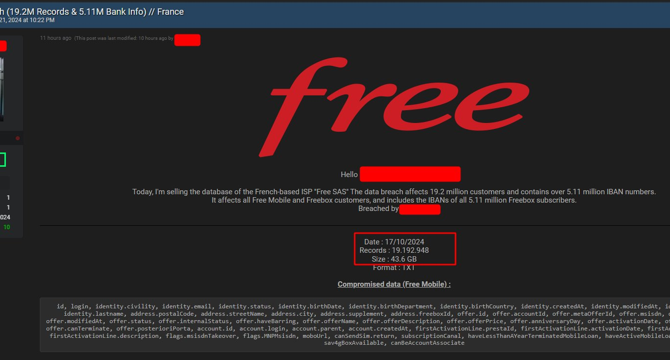Click the 'Size : 43.6 GB' line

(x=394, y=259)
